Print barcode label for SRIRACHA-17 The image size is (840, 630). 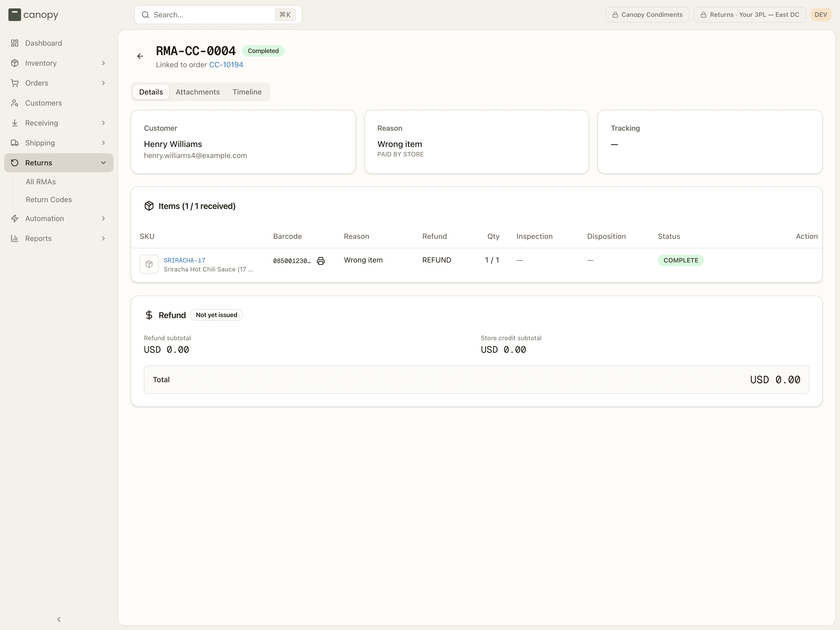(x=321, y=260)
